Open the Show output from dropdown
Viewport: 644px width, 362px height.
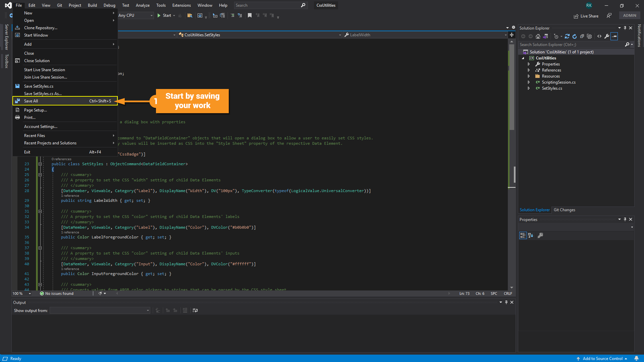coord(100,310)
